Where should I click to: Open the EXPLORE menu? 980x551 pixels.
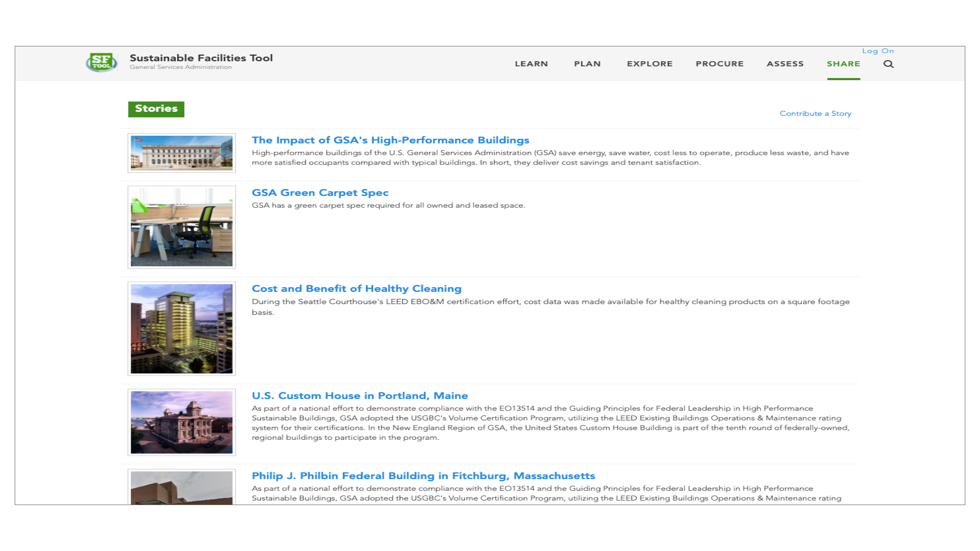tap(649, 64)
